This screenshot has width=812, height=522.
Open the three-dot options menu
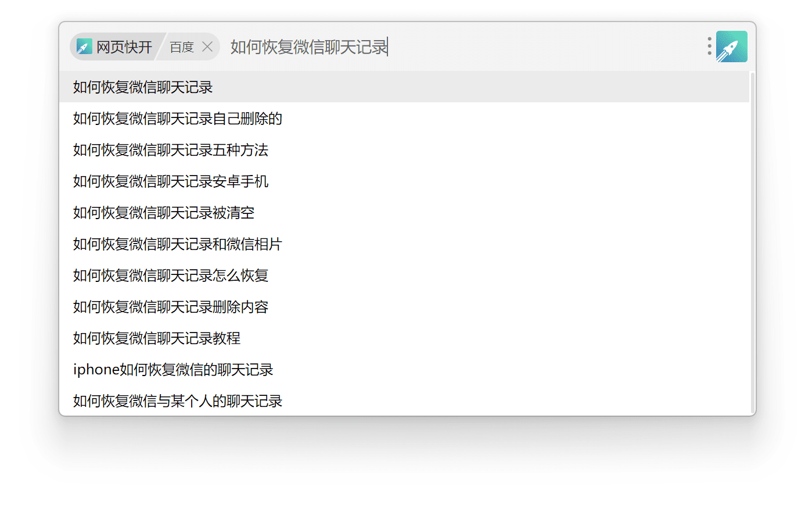click(x=709, y=46)
